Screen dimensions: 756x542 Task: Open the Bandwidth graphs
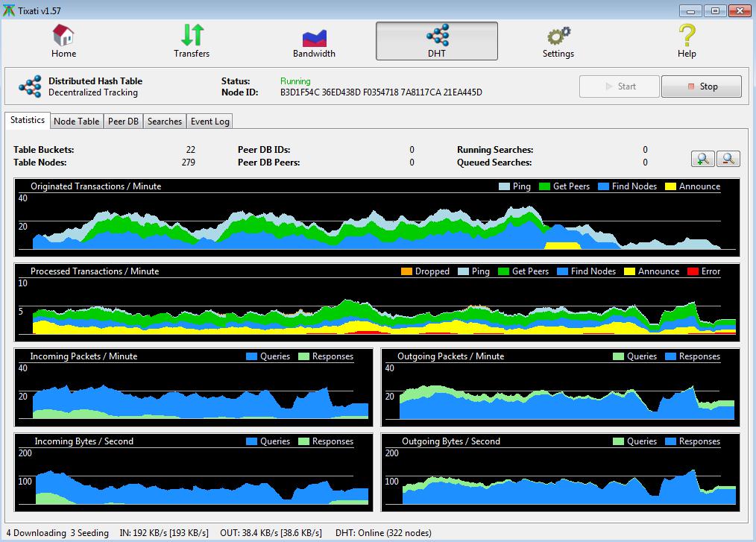pyautogui.click(x=314, y=41)
